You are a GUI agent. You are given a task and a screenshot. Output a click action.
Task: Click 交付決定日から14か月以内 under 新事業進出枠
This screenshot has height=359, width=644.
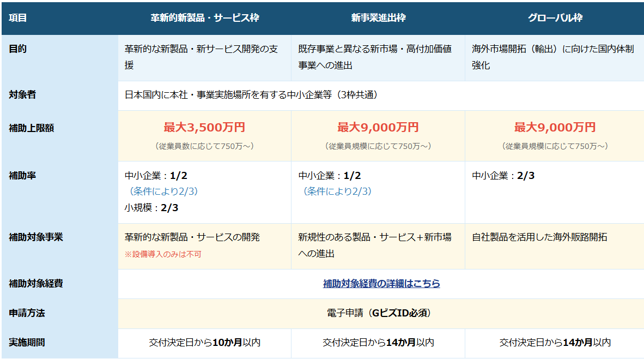(378, 343)
